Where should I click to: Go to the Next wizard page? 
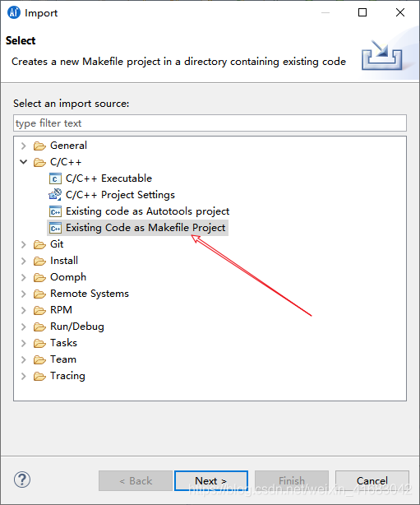pos(211,480)
